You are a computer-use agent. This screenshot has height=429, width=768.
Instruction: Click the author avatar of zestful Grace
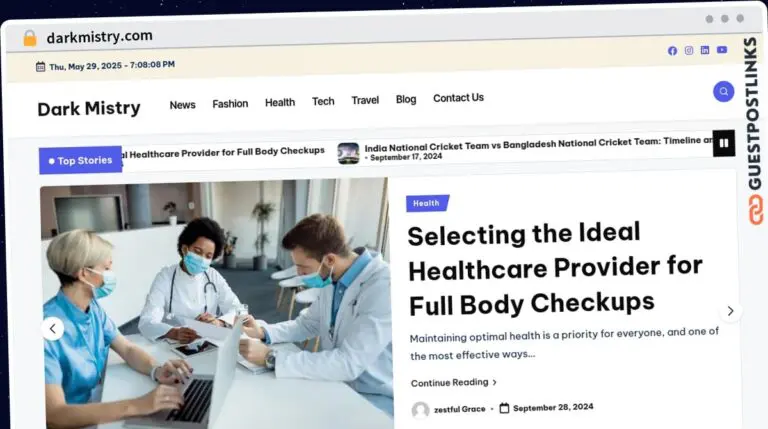tap(420, 410)
